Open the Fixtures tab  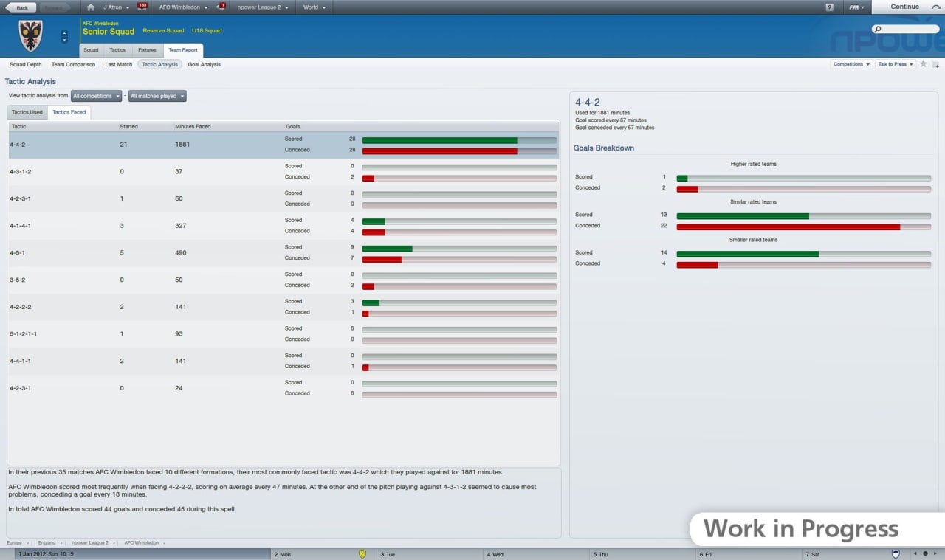tap(147, 50)
